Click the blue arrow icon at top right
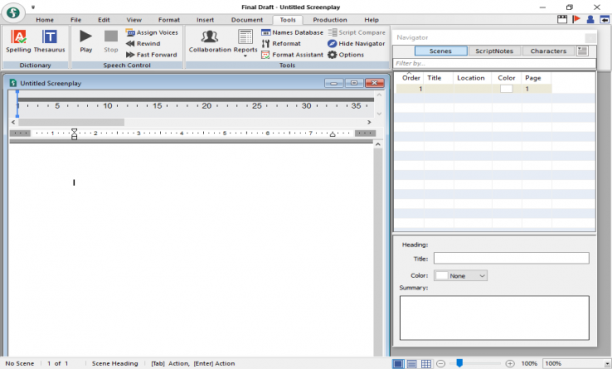Image resolution: width=612 pixels, height=369 pixels. (x=605, y=19)
